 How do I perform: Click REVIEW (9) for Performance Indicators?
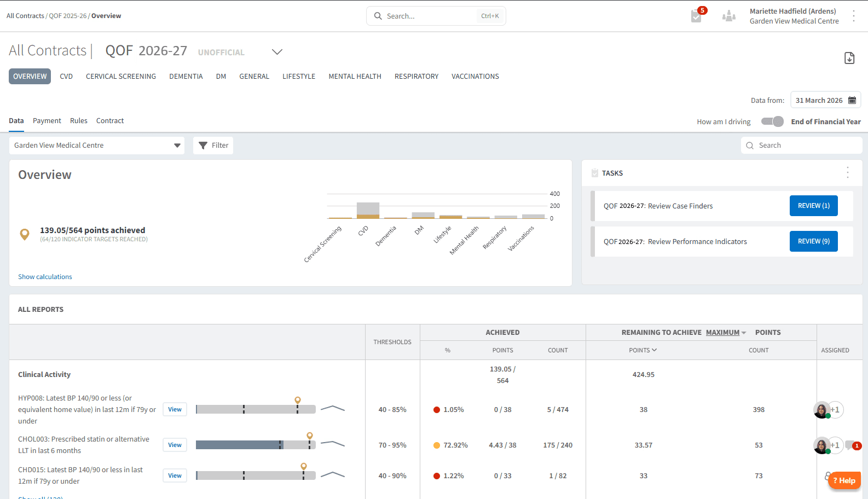(x=813, y=241)
